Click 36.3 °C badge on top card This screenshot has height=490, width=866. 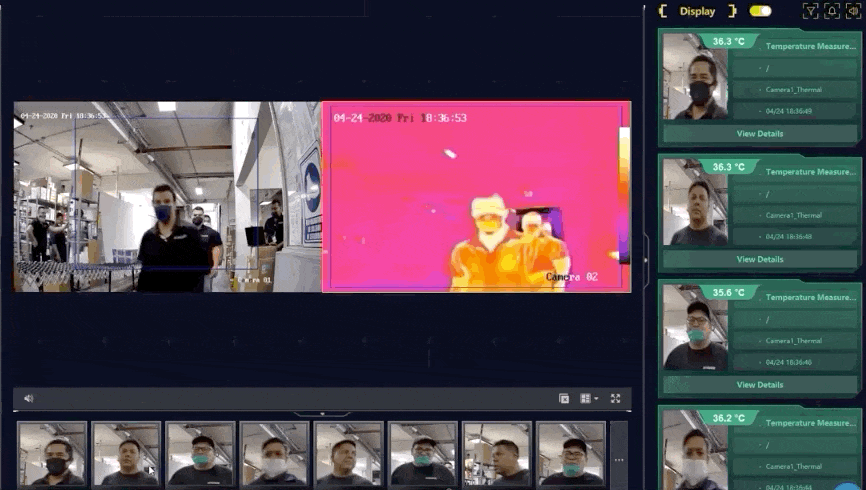click(x=728, y=41)
